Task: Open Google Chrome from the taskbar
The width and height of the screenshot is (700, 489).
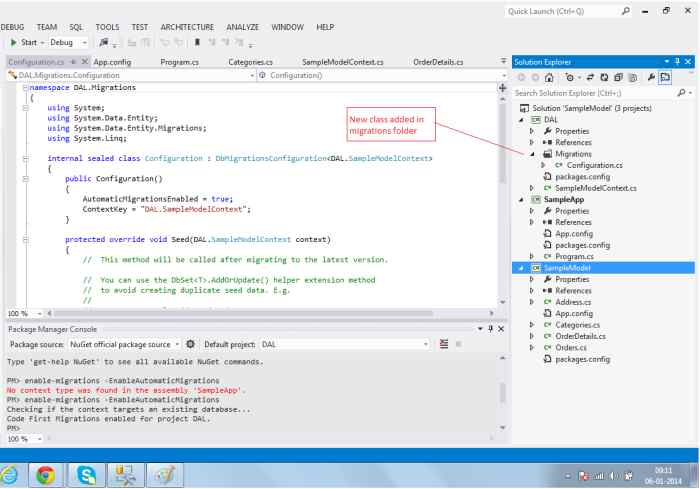Action: [x=46, y=473]
